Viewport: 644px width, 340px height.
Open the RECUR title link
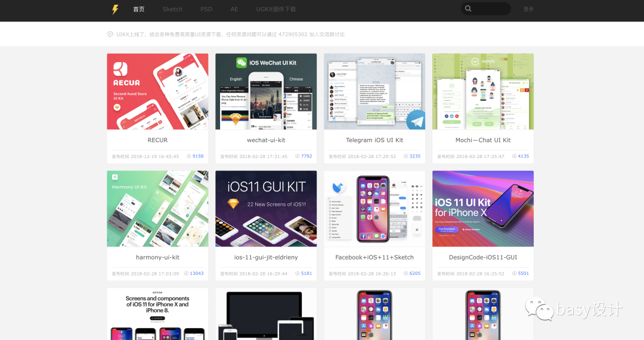pyautogui.click(x=157, y=140)
